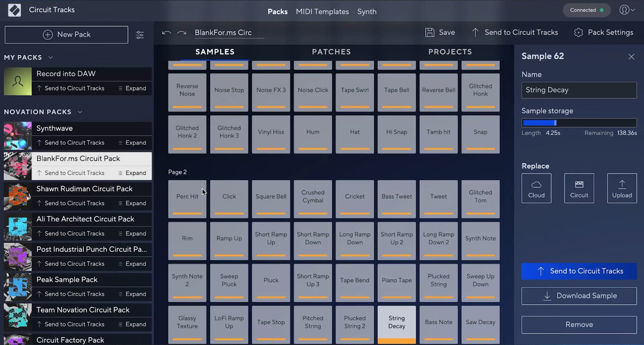The width and height of the screenshot is (644, 345).
Task: Expand the Ali The Architect Circuit Pack
Action: (132, 233)
